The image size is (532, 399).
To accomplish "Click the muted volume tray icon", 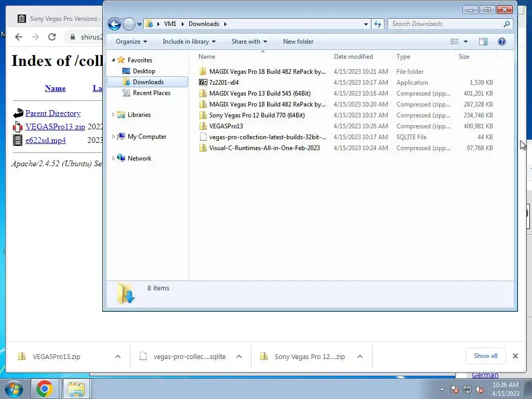I will coord(480,390).
